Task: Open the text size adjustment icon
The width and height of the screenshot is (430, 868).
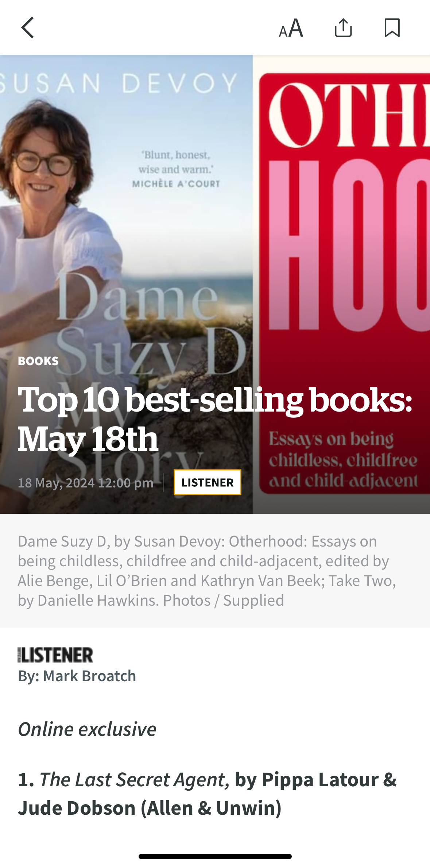Action: (291, 28)
